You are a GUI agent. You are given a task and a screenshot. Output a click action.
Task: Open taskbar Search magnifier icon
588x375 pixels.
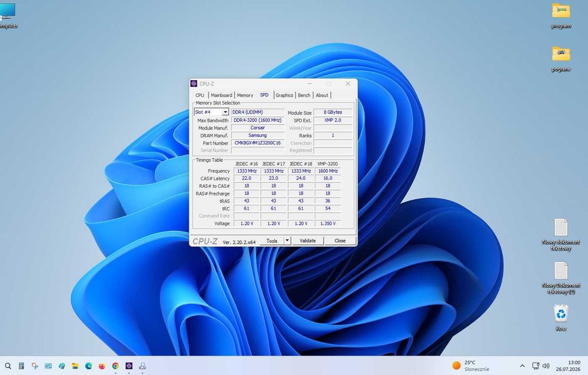click(8, 366)
